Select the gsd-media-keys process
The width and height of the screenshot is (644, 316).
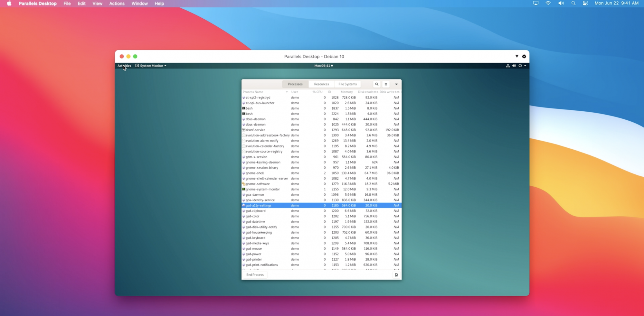pyautogui.click(x=321, y=243)
